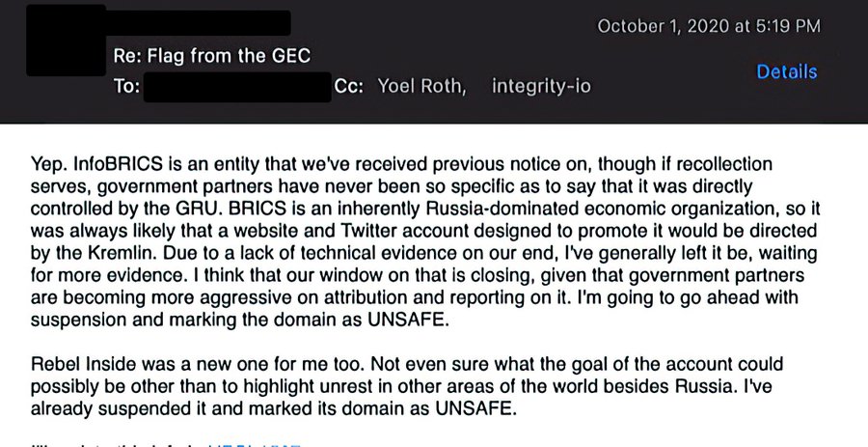Click the partially visible blue link at bottom

tap(255, 444)
